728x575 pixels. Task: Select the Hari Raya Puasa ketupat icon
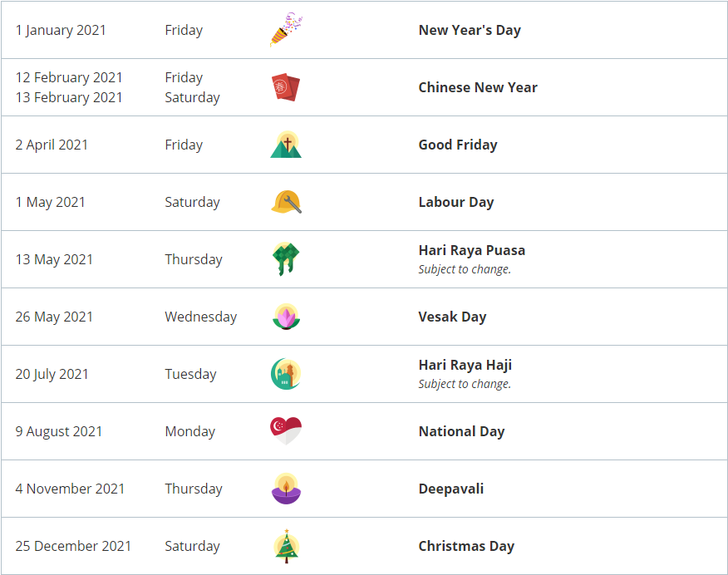pos(286,259)
